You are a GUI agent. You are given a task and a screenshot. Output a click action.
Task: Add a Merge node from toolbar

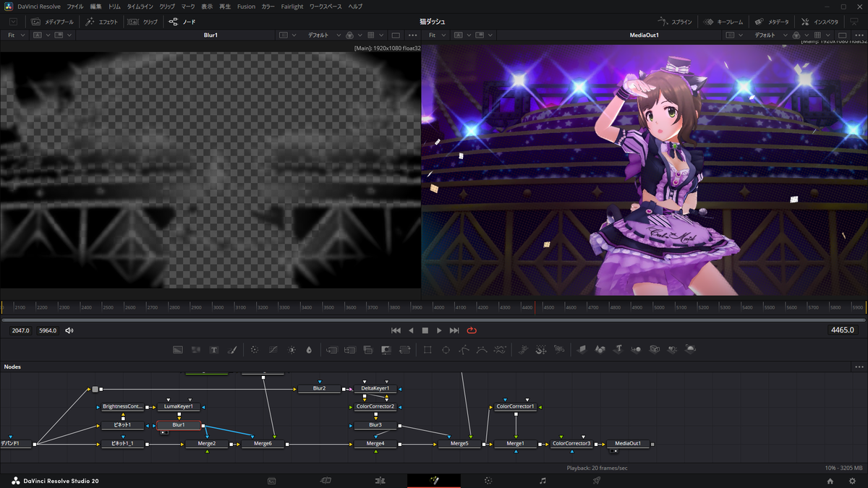(332, 350)
